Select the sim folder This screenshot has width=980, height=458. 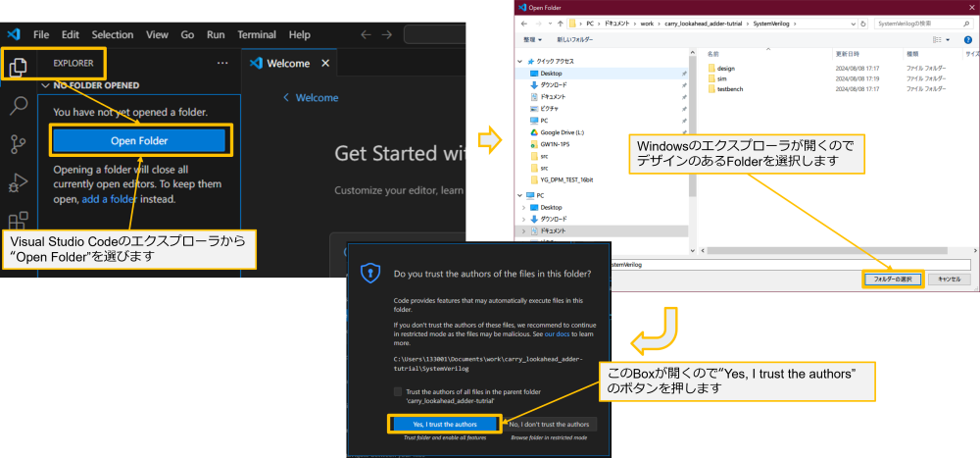pyautogui.click(x=717, y=78)
